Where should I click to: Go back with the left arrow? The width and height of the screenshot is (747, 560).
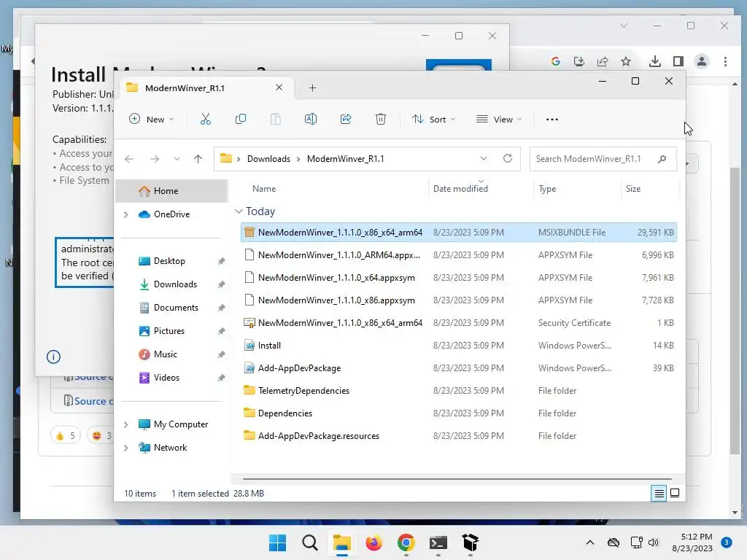tap(129, 159)
